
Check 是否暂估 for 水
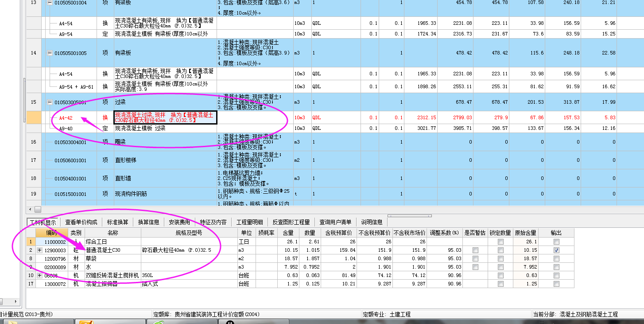475,267
